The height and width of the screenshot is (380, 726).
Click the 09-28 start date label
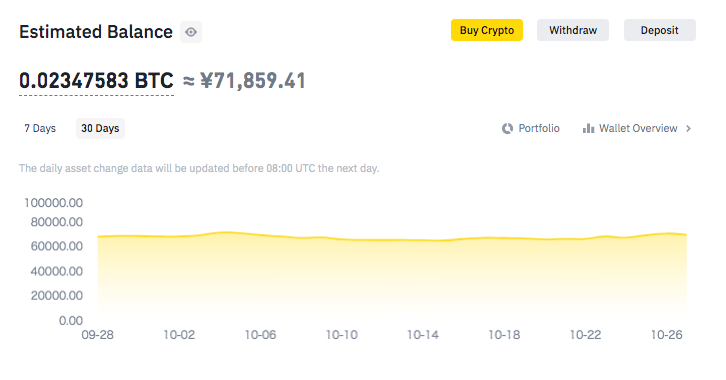[x=97, y=335]
